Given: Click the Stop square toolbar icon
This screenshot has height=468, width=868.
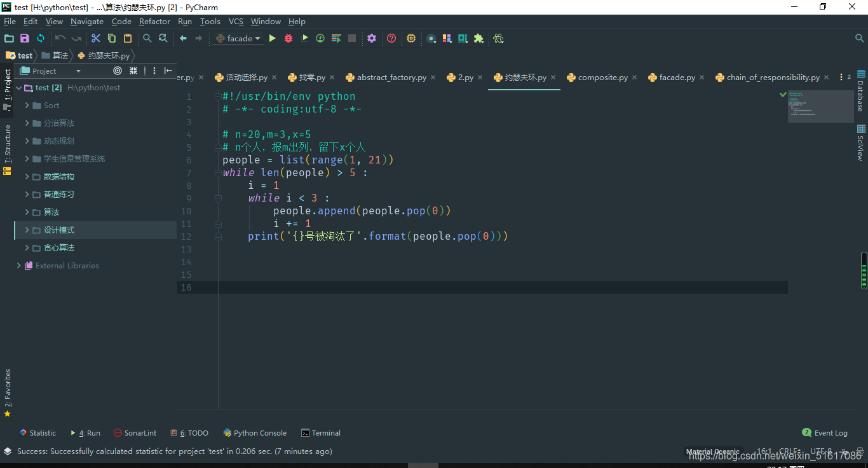Looking at the screenshot, I should click(x=352, y=38).
